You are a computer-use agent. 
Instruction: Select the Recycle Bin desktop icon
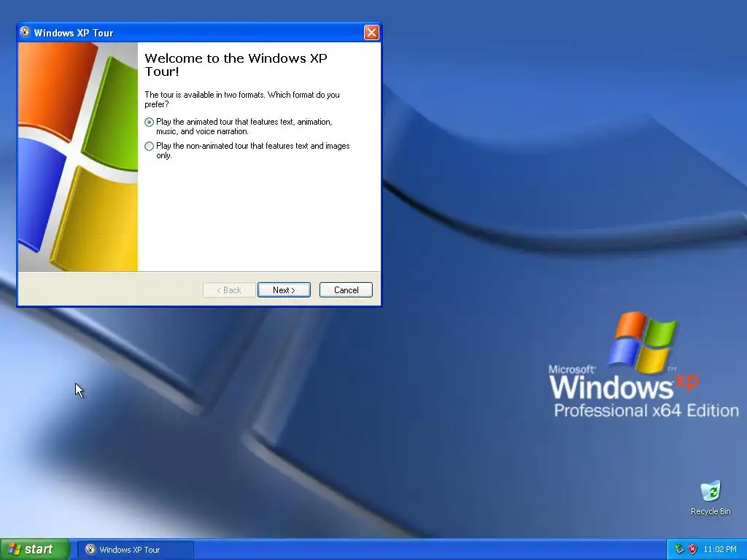711,498
